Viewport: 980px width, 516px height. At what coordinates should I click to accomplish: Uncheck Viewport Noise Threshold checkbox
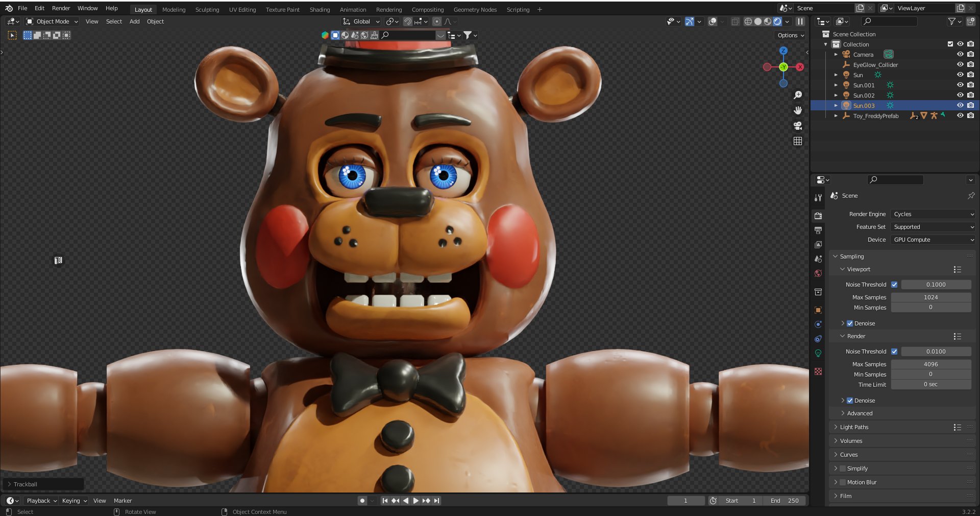(894, 285)
